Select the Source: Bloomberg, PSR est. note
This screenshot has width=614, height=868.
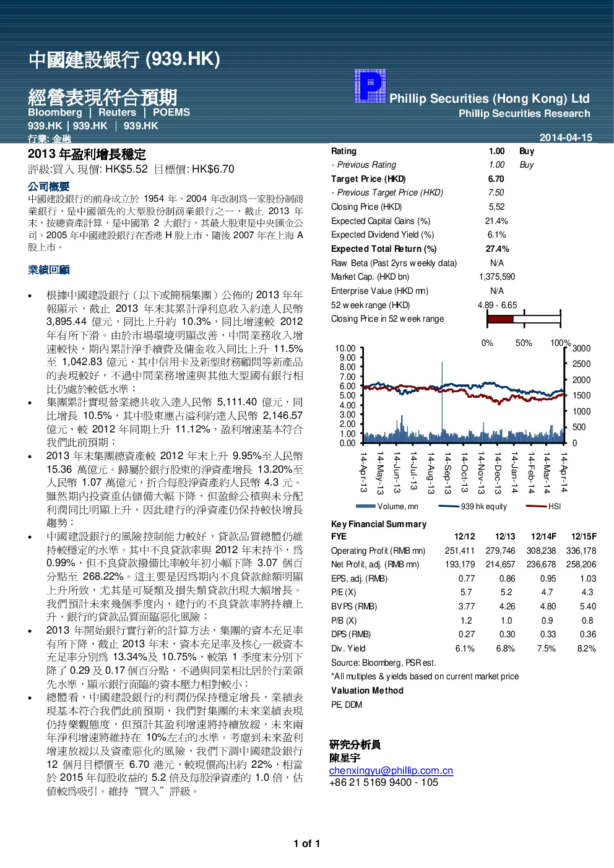coord(383,663)
